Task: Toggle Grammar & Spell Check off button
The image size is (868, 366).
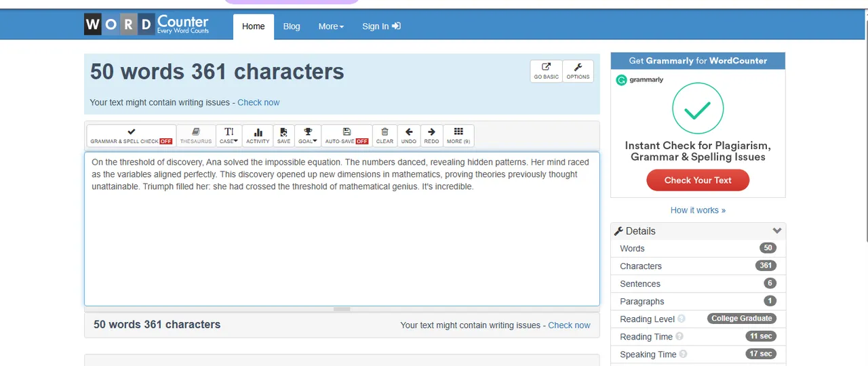Action: 132,136
